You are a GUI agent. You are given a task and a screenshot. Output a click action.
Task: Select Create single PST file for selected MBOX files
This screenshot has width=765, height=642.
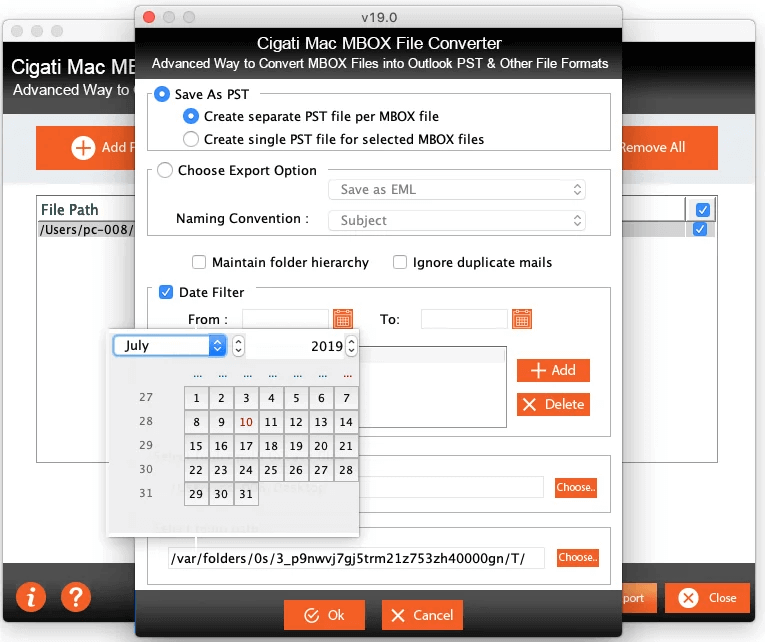191,139
